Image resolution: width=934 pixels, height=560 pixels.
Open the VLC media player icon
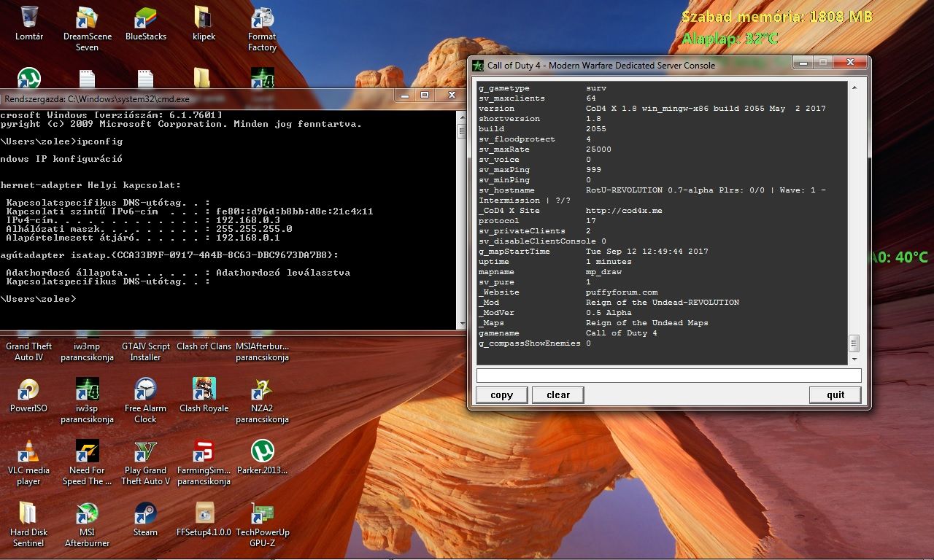(28, 462)
